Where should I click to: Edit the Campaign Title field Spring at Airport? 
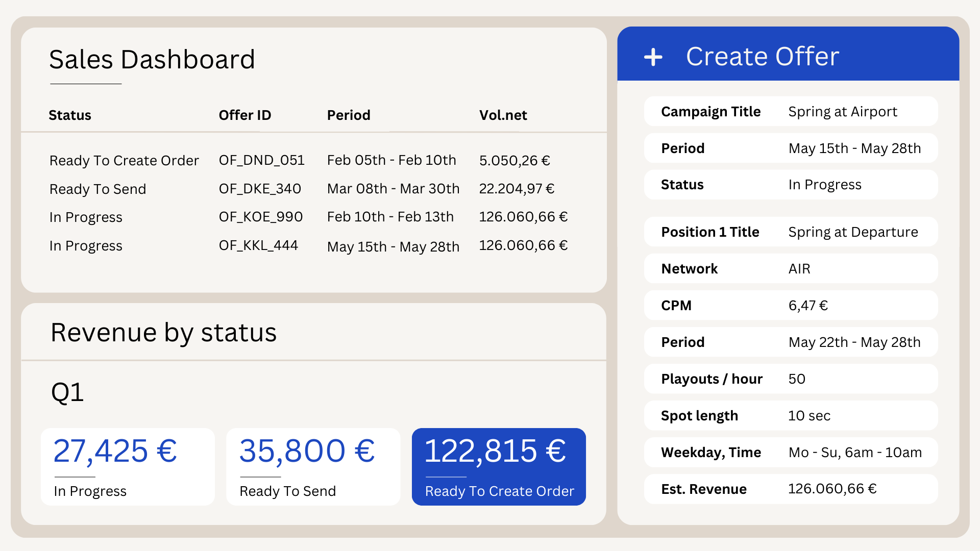coord(842,112)
